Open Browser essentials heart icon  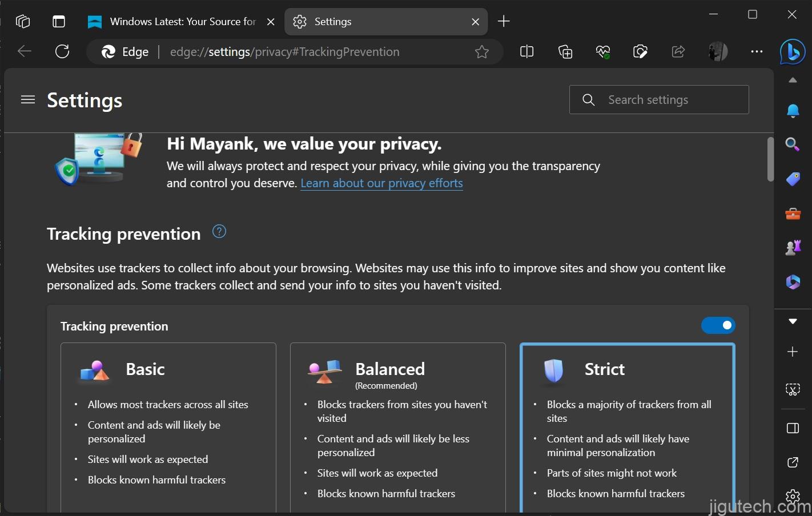point(603,52)
